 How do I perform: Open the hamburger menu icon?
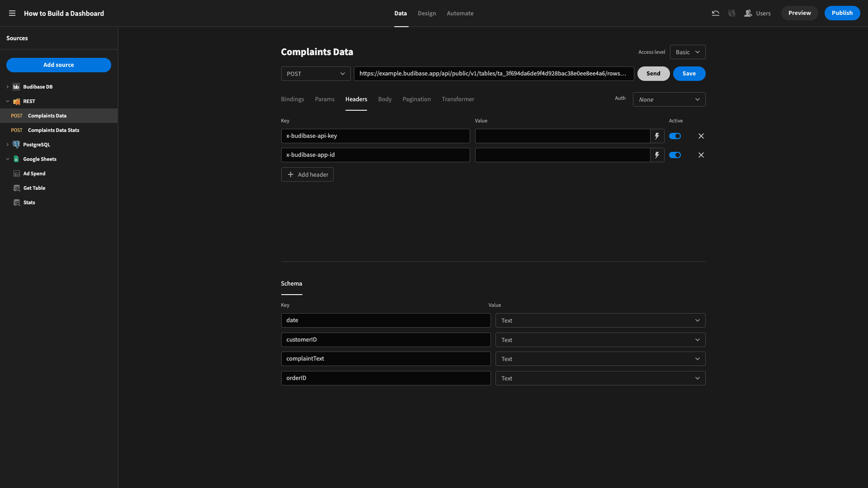(12, 13)
